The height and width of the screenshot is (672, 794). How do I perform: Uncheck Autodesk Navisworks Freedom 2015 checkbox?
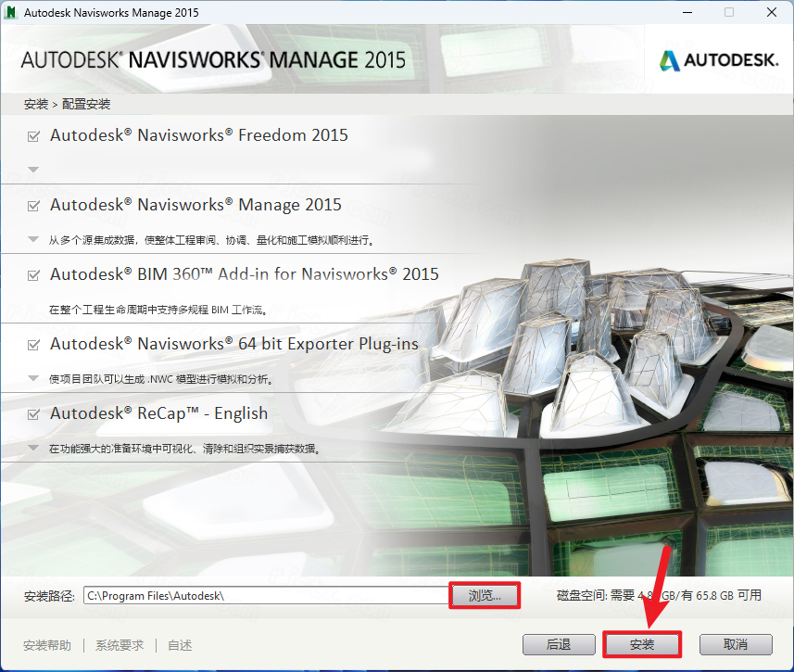(x=33, y=136)
